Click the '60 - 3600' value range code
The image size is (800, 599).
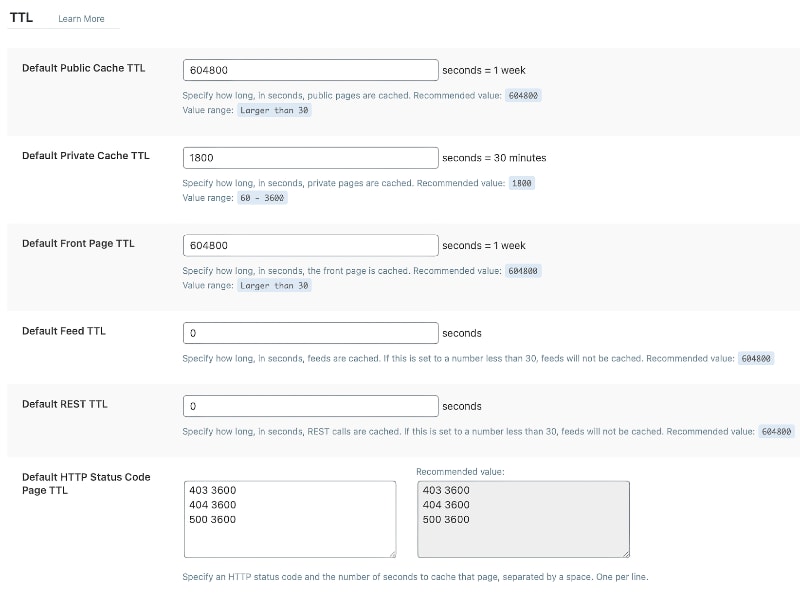tap(262, 198)
